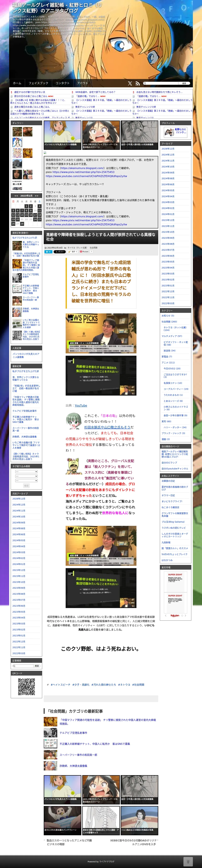Open the アニメ (211) category
Viewport: 202px width, 868px height.
pyautogui.click(x=168, y=363)
